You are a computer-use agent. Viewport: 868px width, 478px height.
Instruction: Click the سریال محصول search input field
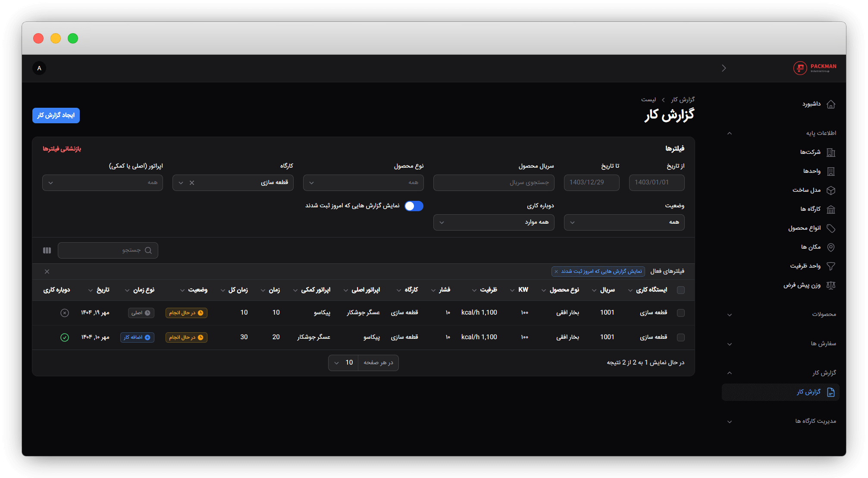(x=493, y=183)
